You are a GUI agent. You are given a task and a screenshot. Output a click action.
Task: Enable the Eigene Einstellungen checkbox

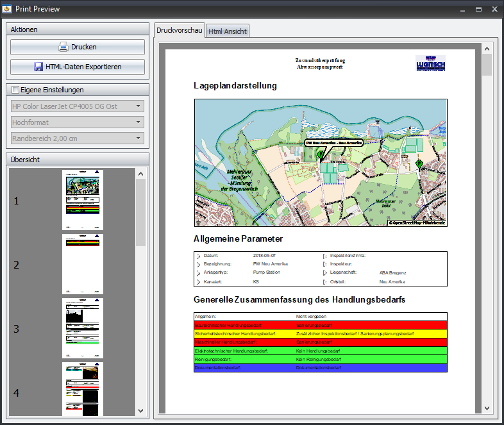pyautogui.click(x=15, y=90)
